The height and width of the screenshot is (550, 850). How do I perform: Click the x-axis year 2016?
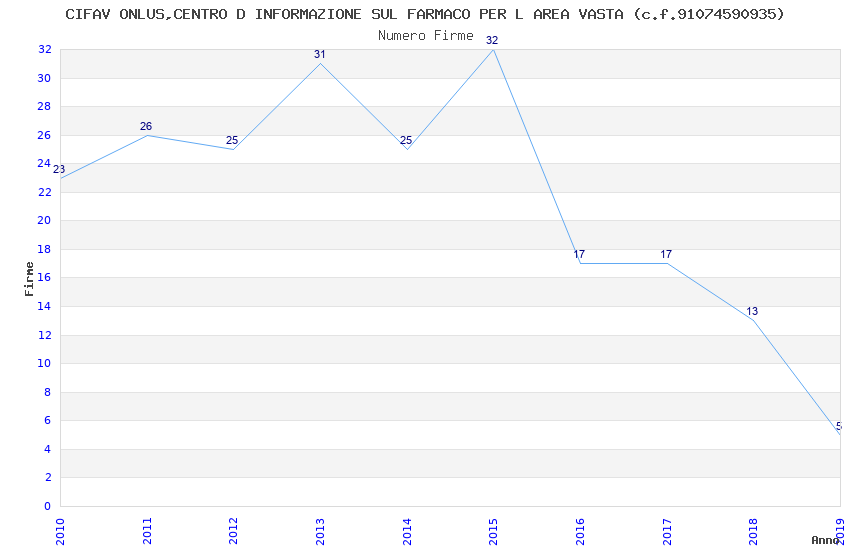pos(580,532)
